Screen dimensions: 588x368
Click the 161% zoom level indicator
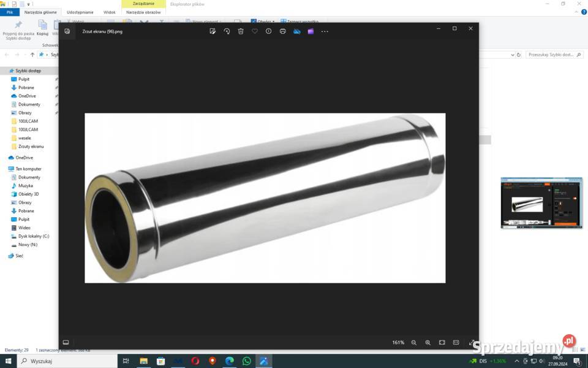[398, 342]
